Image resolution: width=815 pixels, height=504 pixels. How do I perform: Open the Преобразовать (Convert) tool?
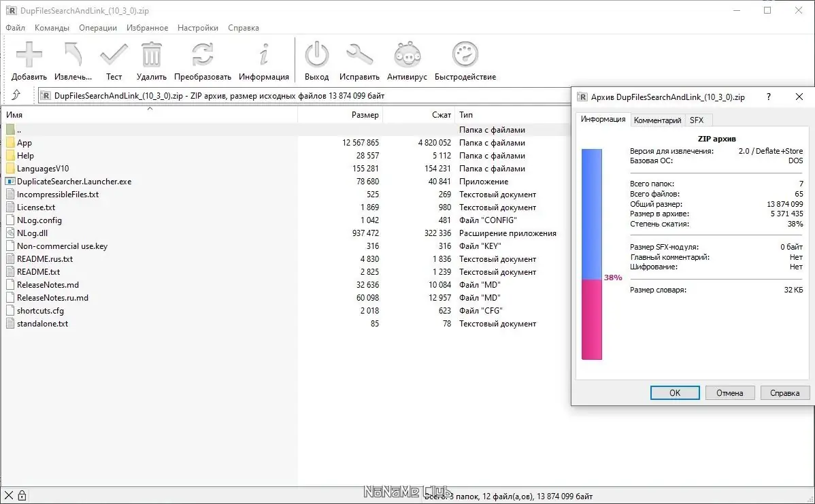202,54
